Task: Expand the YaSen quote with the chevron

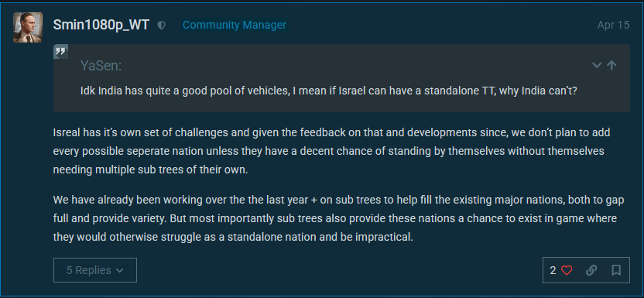Action: 596,65
